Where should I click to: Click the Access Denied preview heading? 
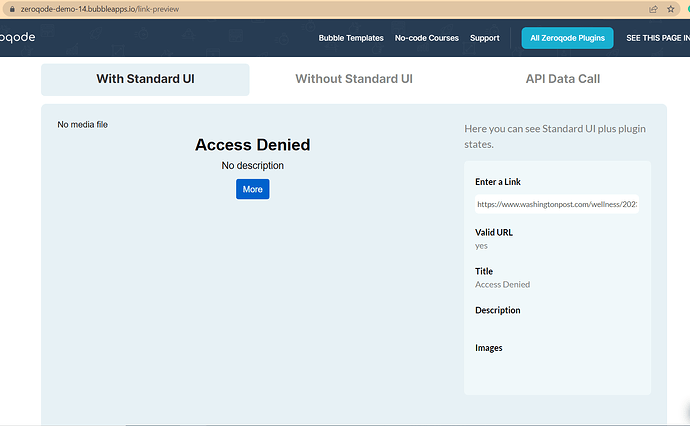pyautogui.click(x=253, y=145)
